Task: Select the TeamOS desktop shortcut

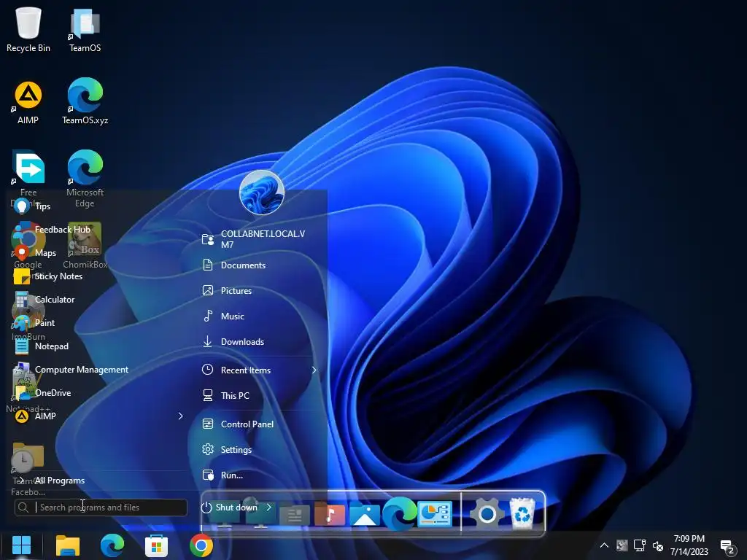Action: 85,29
